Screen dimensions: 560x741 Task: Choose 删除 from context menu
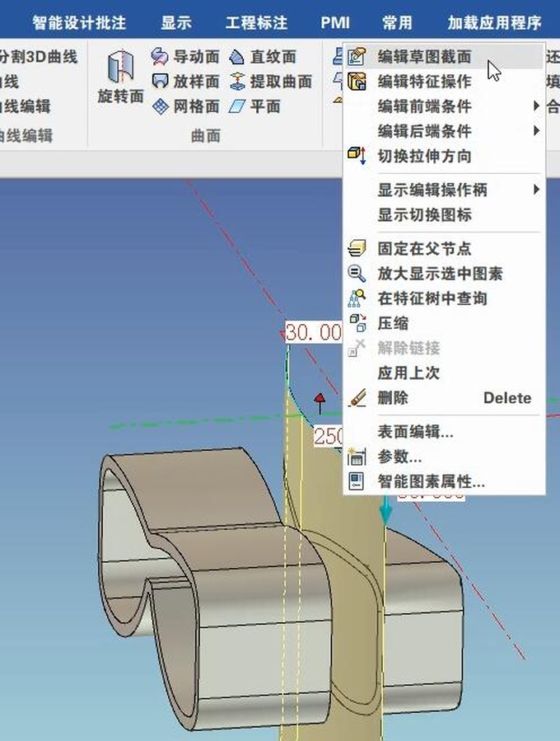444,398
